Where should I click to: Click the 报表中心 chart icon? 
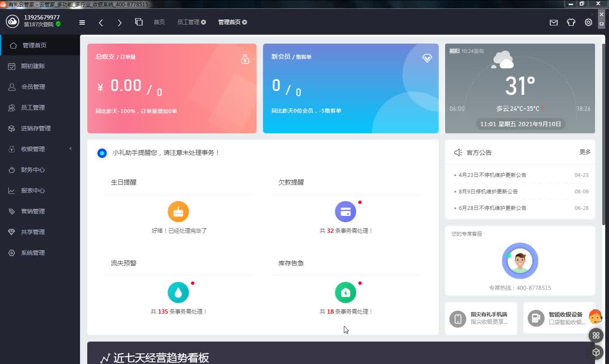(12, 190)
